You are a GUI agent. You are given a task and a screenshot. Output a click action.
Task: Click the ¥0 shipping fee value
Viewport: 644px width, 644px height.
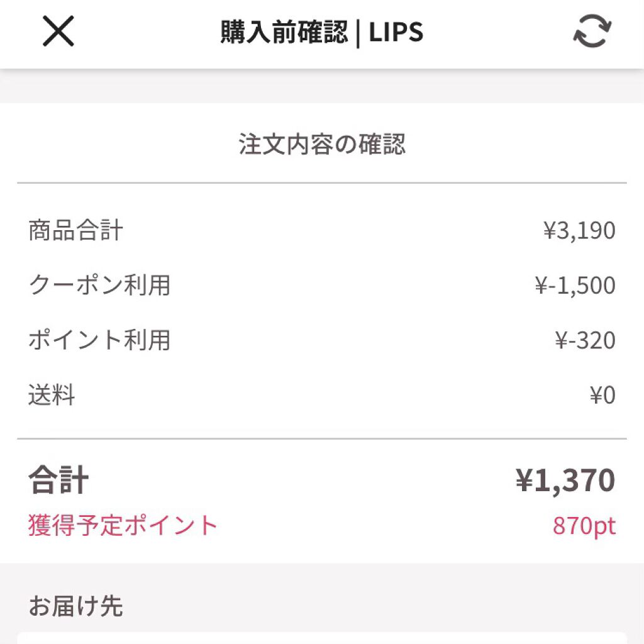tap(602, 396)
